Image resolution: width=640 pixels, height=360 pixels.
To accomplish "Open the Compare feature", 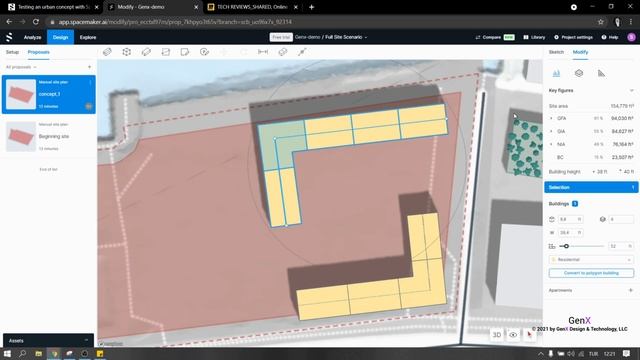I will (x=495, y=37).
